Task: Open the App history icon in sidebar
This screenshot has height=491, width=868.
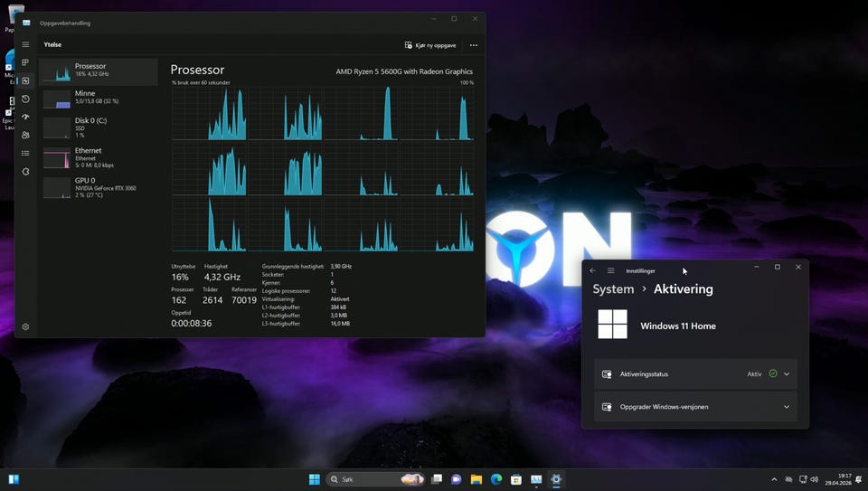Action: coord(25,99)
